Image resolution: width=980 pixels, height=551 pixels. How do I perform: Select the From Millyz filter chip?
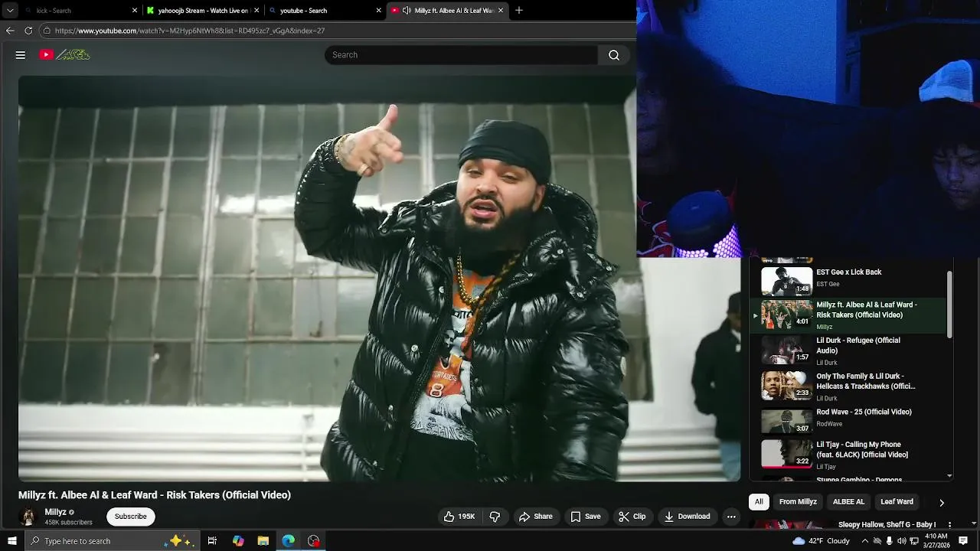[798, 502]
